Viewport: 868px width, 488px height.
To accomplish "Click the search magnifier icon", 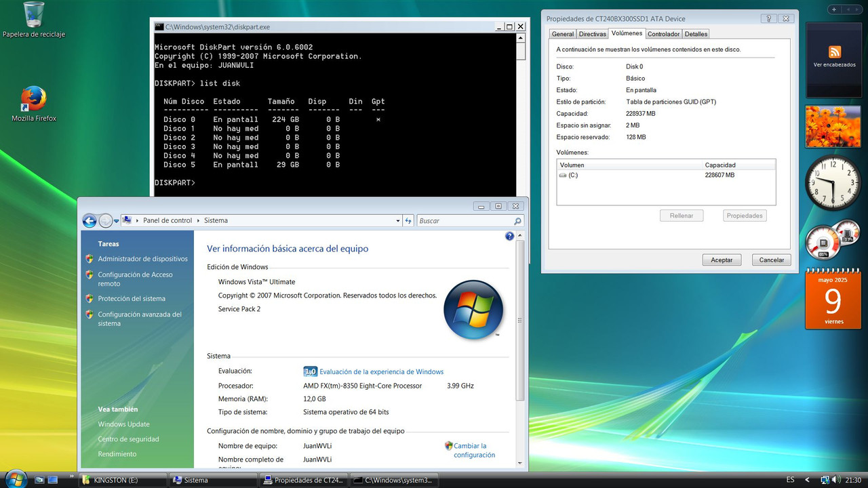I will point(518,221).
